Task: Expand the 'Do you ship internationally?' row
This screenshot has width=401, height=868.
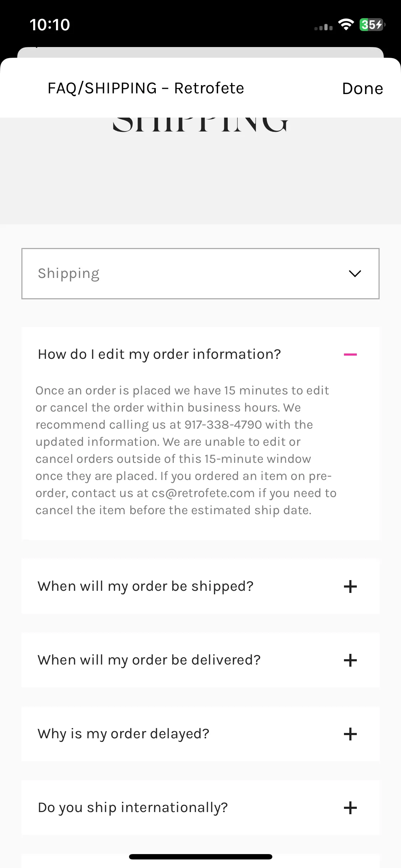Action: 200,808
